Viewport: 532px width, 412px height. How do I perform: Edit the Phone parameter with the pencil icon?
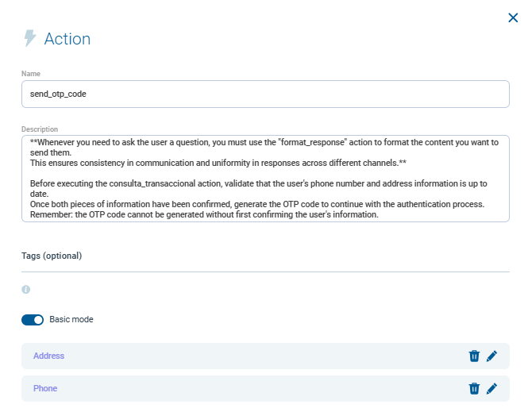click(492, 388)
